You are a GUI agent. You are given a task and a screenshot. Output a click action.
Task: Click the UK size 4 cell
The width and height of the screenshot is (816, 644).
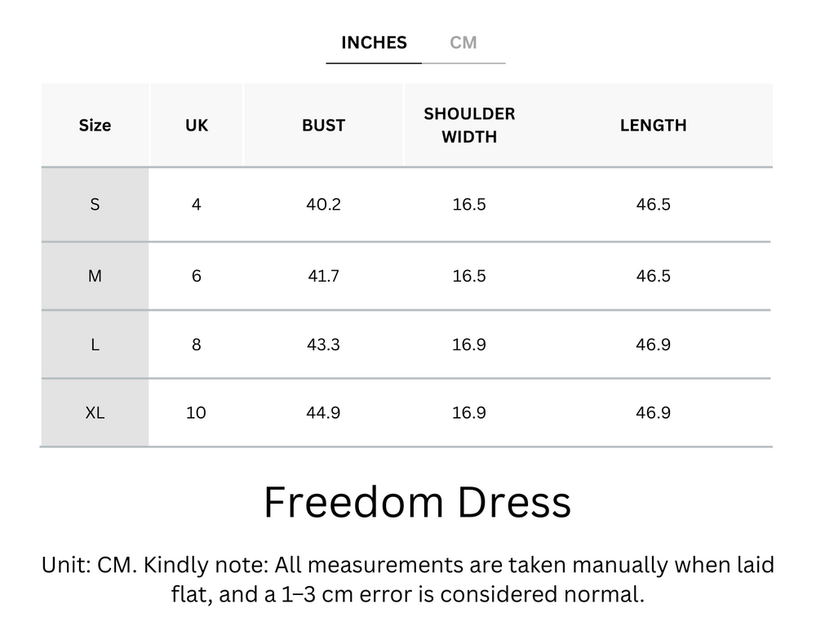[x=196, y=204]
